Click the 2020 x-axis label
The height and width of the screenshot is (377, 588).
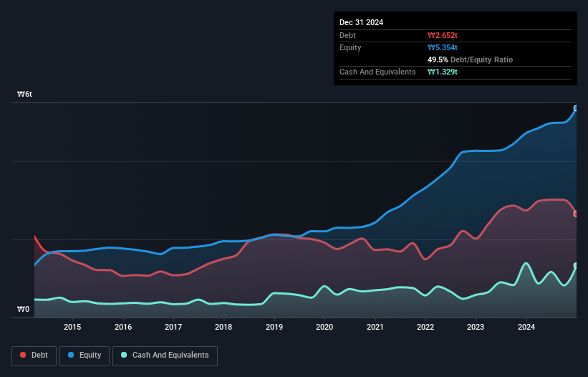324,327
